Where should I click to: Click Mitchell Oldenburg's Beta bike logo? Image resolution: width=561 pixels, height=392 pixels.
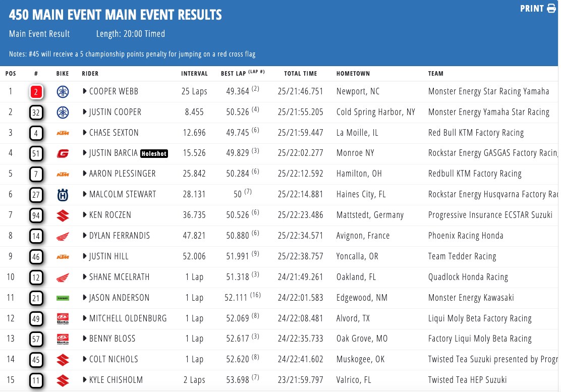(63, 319)
